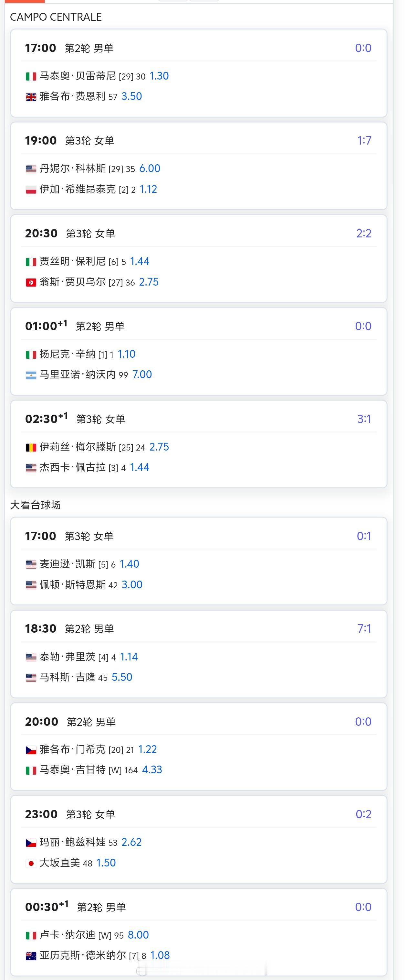
Task: Click Belgium flag beside 伊莉丝·梅尔滕斯
Action: coord(31,447)
